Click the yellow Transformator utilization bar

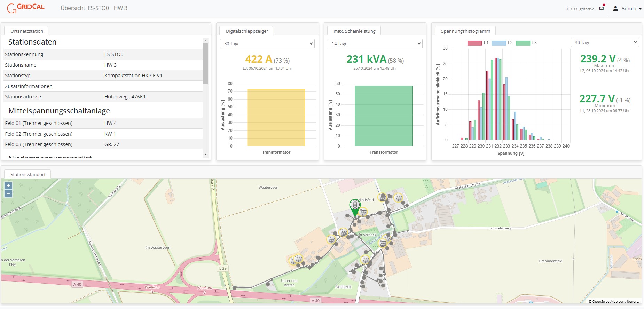point(276,118)
